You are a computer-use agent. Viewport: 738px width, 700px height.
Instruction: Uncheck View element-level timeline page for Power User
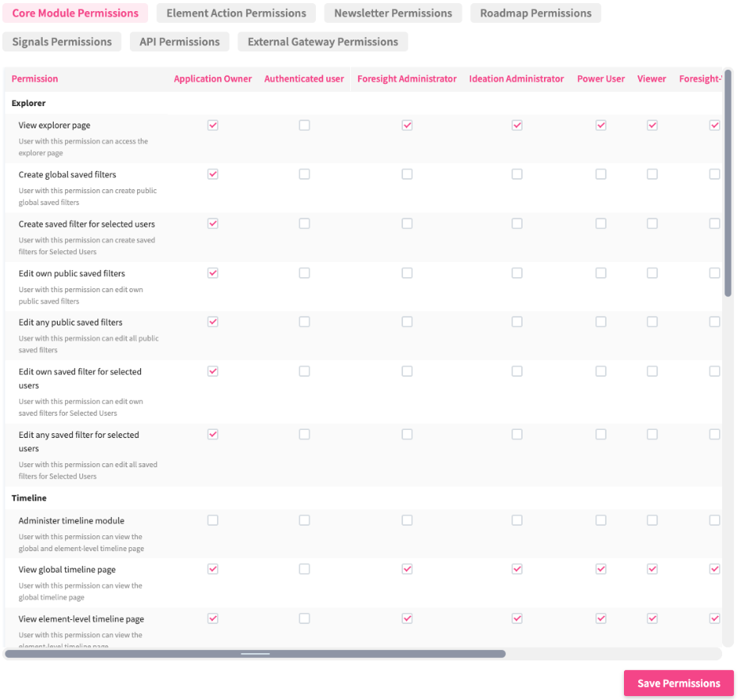(601, 618)
